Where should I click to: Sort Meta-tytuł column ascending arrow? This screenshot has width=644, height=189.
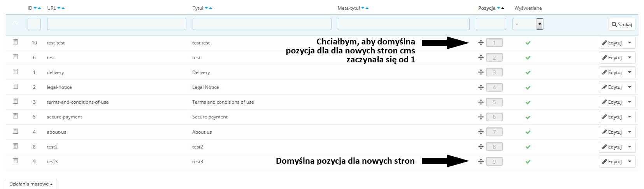point(367,8)
